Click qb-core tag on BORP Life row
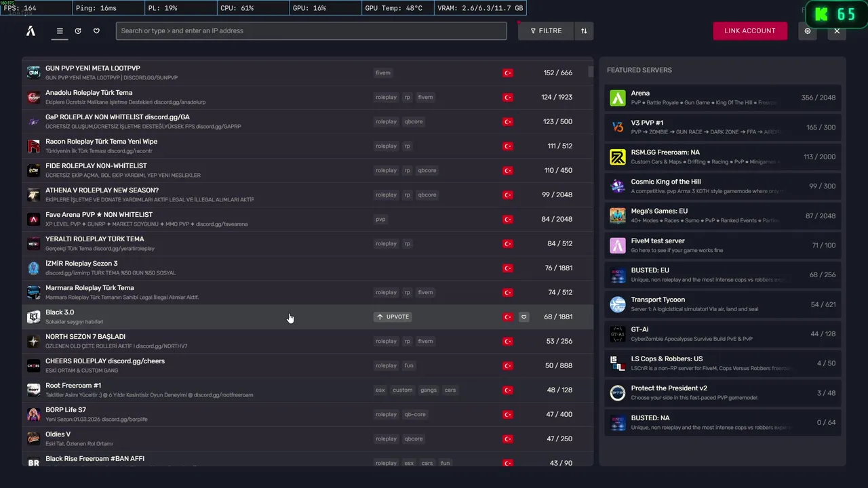The height and width of the screenshot is (488, 868). point(415,414)
